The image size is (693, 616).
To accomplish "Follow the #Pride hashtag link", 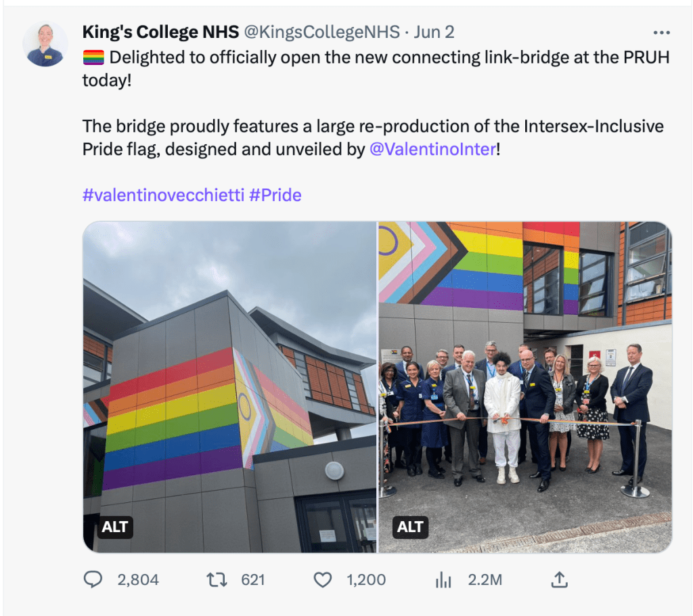I will [x=275, y=196].
